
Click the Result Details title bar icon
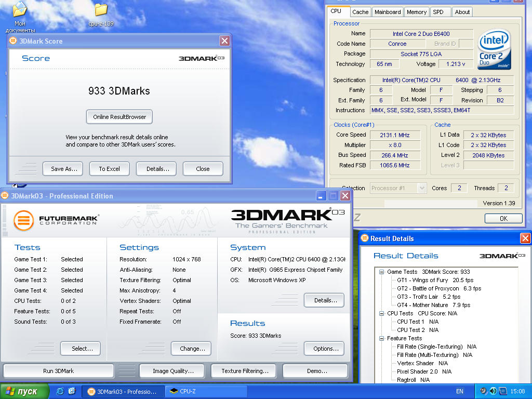364,238
